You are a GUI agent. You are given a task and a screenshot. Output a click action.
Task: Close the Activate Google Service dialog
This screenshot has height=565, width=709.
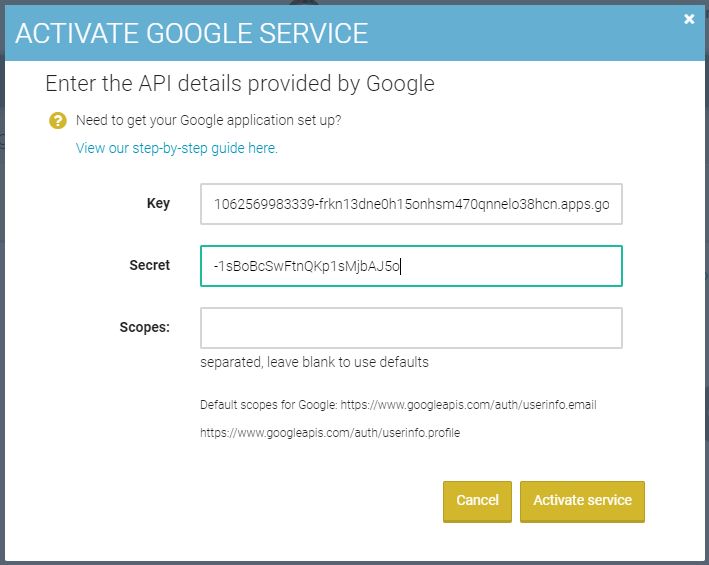[x=689, y=19]
